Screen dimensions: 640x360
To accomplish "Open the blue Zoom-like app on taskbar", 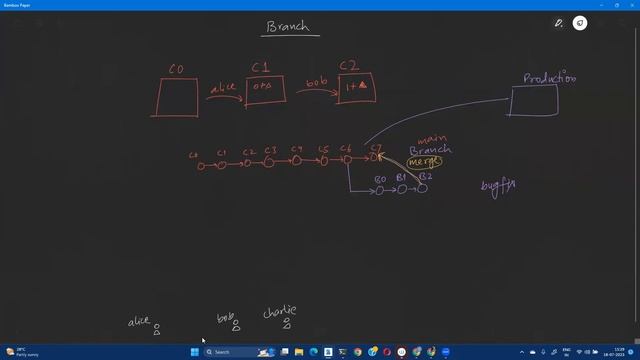I will click(446, 352).
